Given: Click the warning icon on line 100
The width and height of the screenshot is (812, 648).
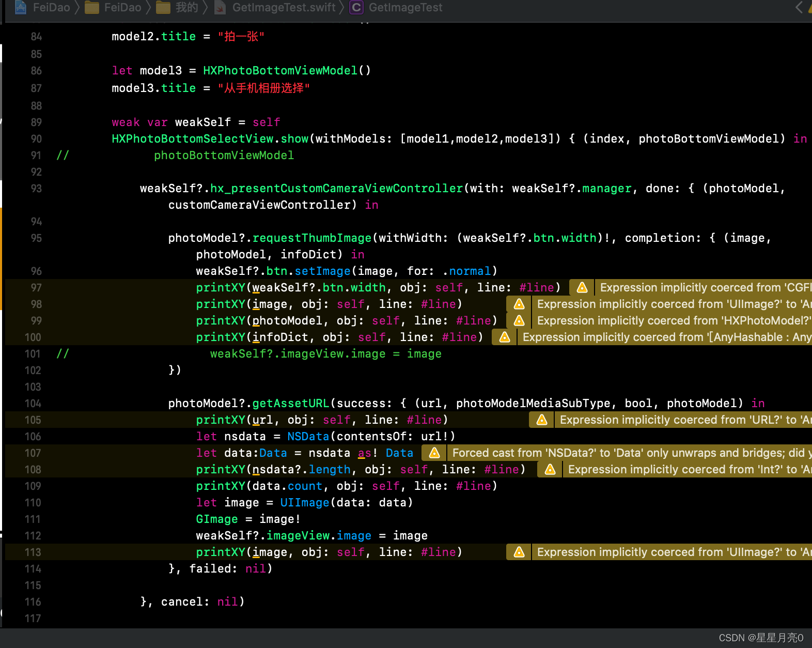Looking at the screenshot, I should click(505, 337).
